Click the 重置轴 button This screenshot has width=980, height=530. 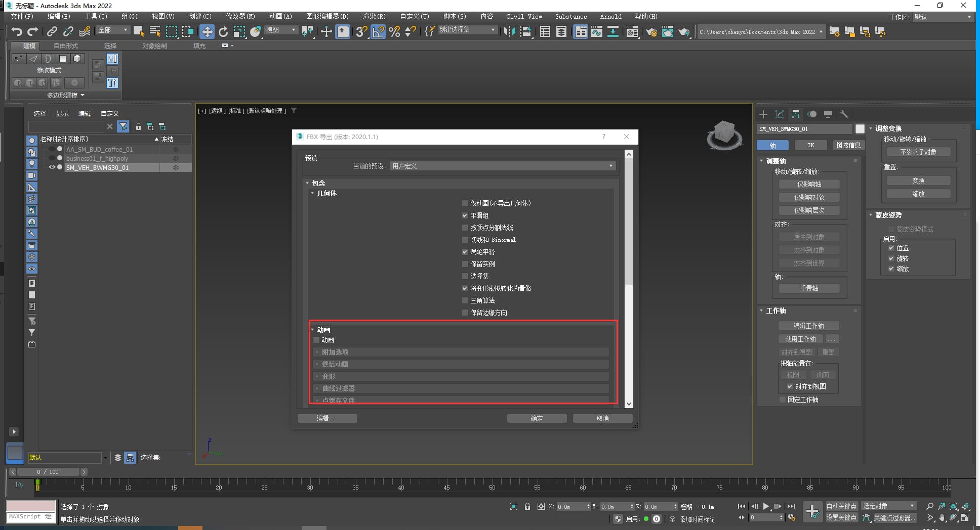tap(809, 288)
